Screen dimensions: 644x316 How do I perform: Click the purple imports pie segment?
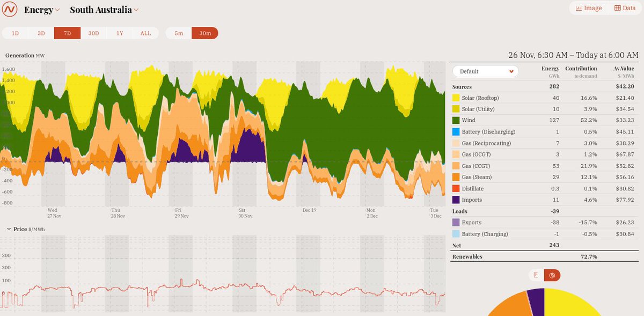pyautogui.click(x=536, y=302)
